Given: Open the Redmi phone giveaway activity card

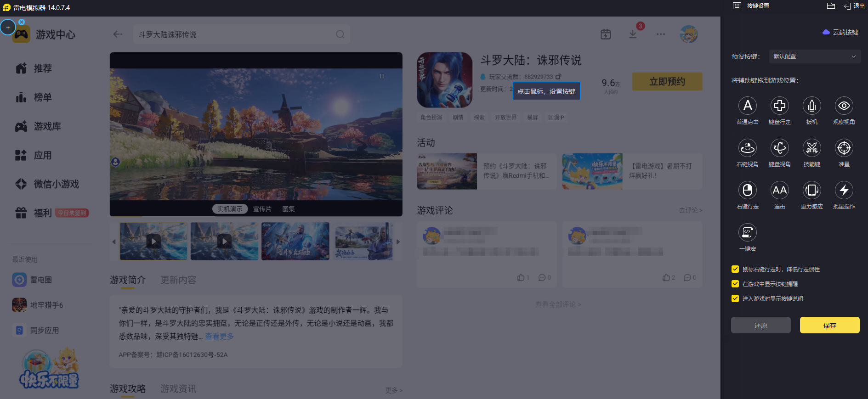Looking at the screenshot, I should [487, 171].
